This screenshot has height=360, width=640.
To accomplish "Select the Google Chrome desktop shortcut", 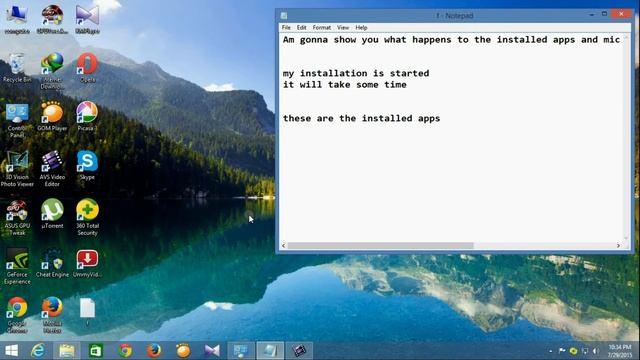I will [17, 315].
